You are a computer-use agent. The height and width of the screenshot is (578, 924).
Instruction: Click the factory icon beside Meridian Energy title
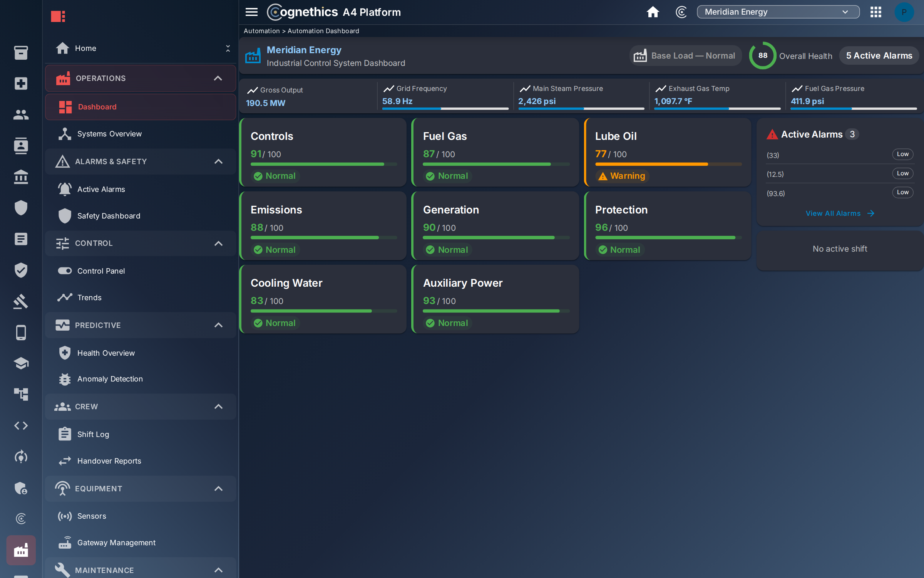pyautogui.click(x=253, y=56)
